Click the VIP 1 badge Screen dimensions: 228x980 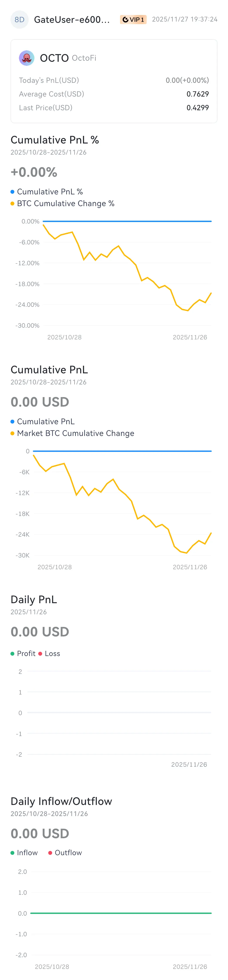click(133, 20)
